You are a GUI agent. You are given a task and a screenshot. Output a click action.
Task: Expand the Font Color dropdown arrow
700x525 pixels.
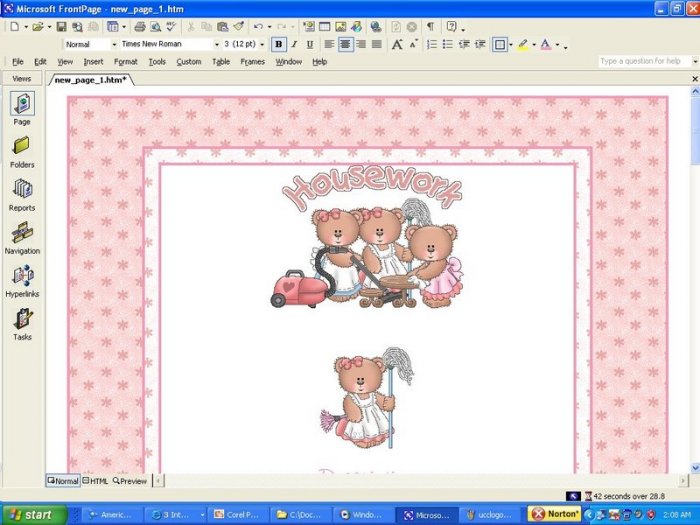pos(557,45)
